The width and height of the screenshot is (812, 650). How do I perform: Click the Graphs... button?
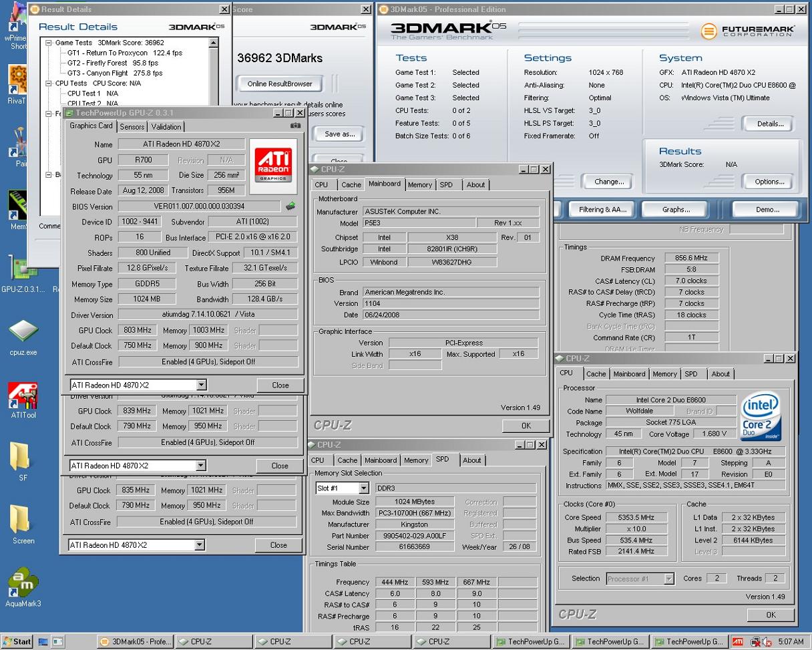point(676,209)
